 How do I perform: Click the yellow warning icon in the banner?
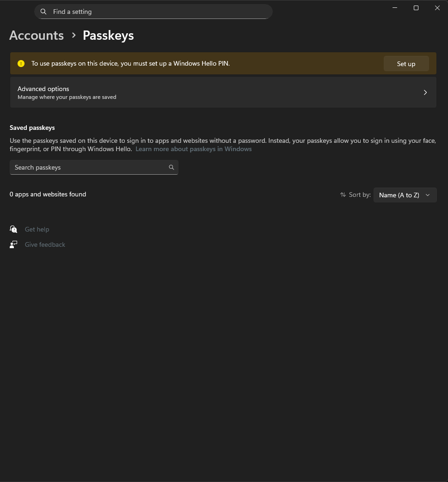click(21, 64)
